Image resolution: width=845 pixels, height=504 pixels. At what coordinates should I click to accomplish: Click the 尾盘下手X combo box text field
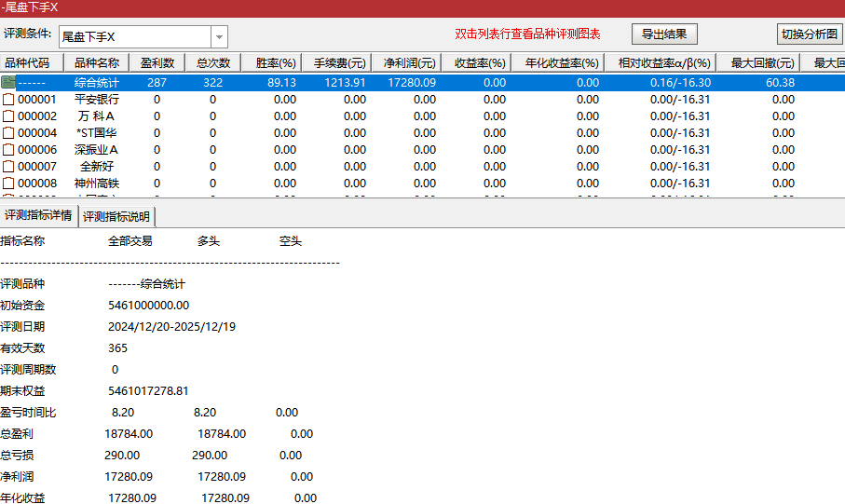tap(134, 36)
